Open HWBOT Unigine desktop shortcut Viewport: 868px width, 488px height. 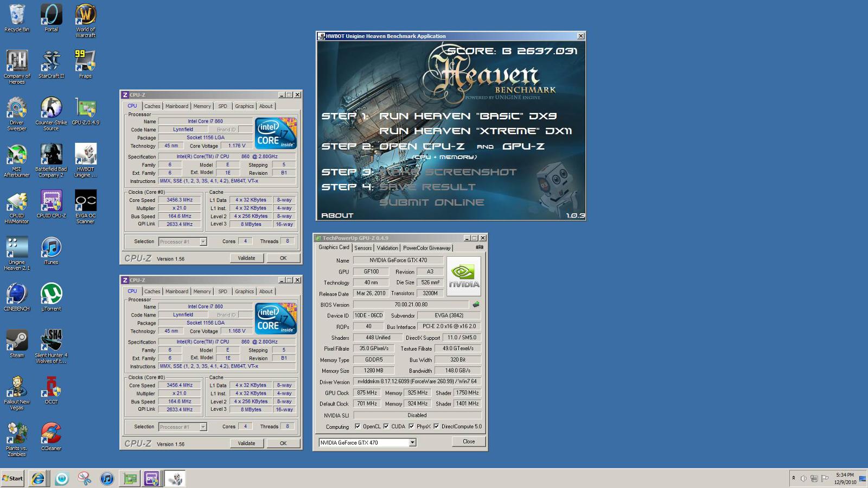[x=85, y=160]
